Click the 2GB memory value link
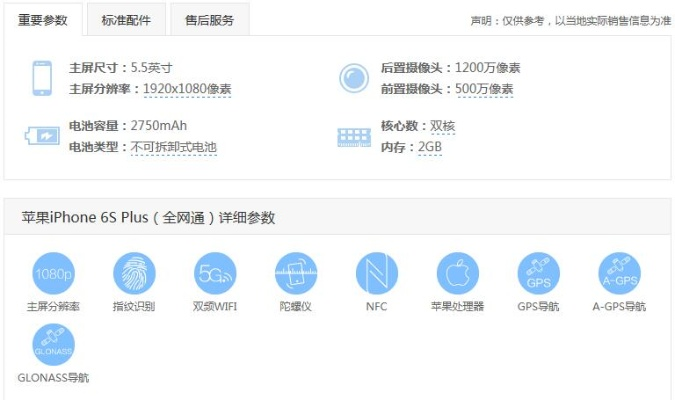Viewport: 675px width, 400px height. (429, 147)
